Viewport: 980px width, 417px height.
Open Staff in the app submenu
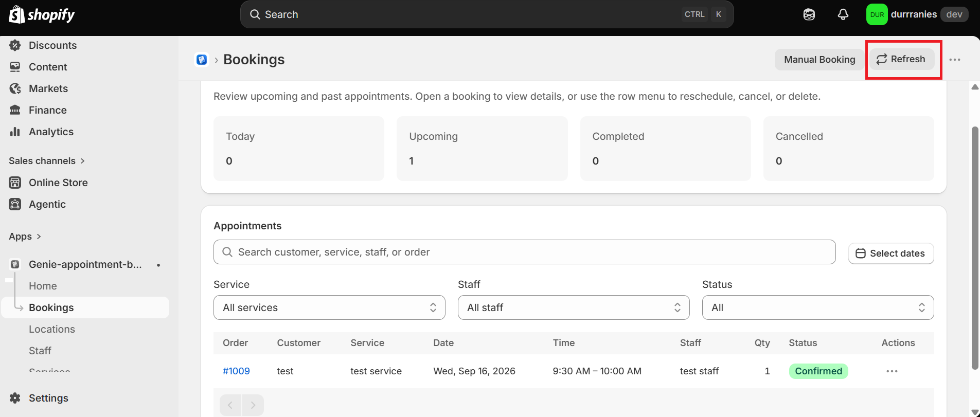(x=40, y=351)
